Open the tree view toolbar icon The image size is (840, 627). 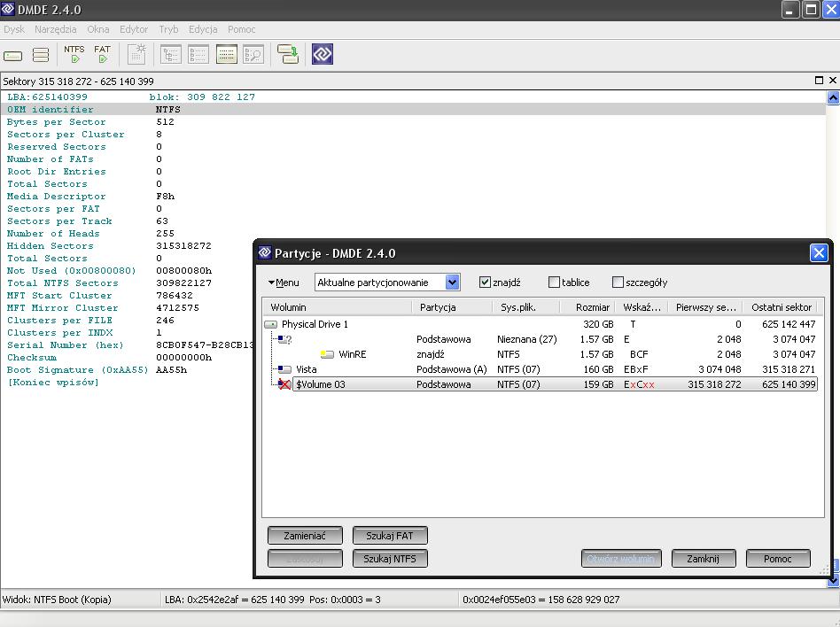[x=171, y=55]
